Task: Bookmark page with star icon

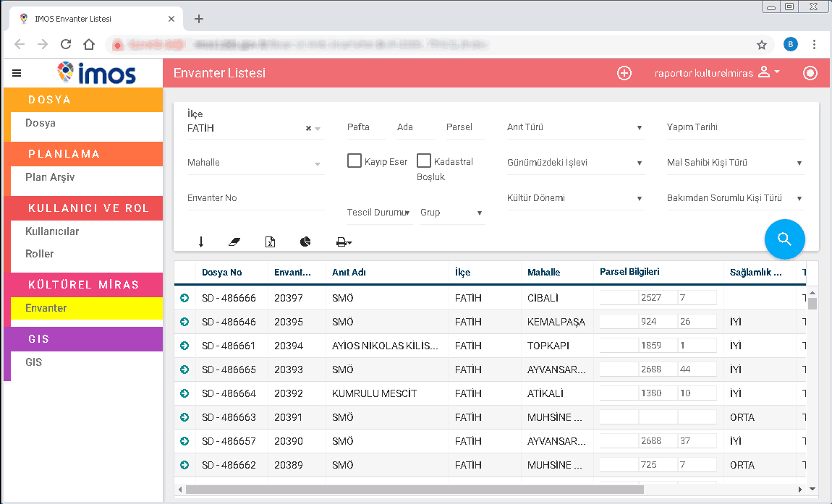Action: tap(761, 45)
